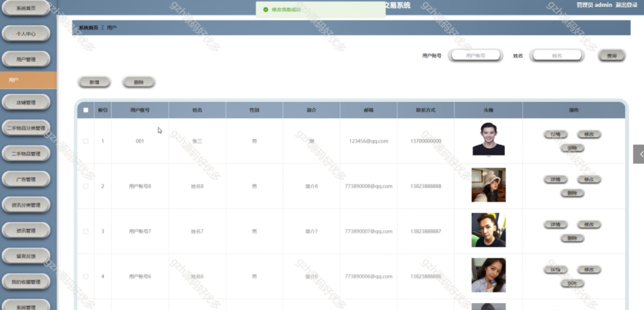The image size is (644, 310).
Task: Click 详情 for 姓名7 row
Action: pos(556,224)
